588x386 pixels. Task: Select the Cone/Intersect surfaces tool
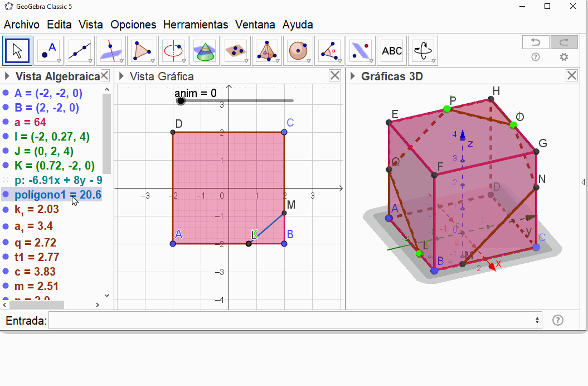pos(205,51)
